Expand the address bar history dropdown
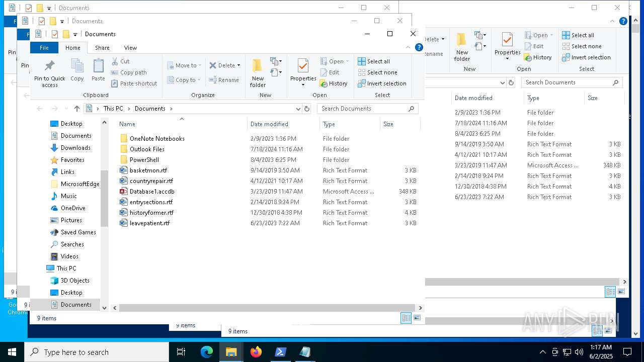The image size is (644, 362). click(298, 109)
